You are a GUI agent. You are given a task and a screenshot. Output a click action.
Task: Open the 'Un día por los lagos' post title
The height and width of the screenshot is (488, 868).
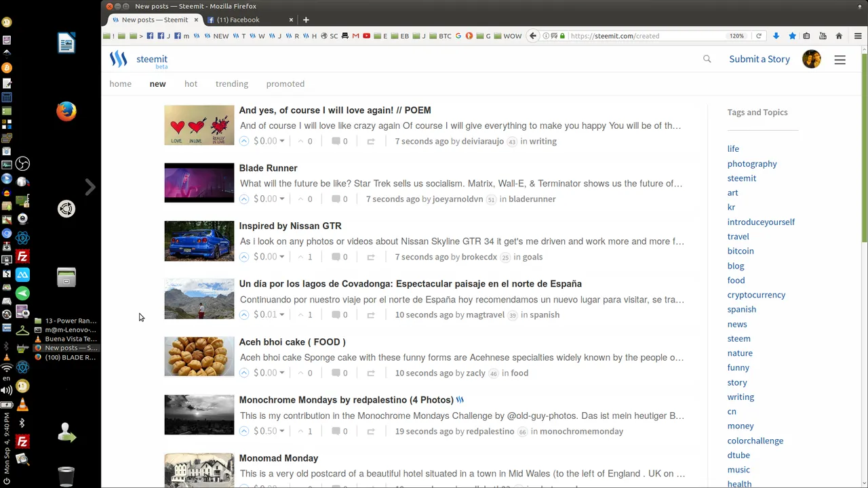410,284
